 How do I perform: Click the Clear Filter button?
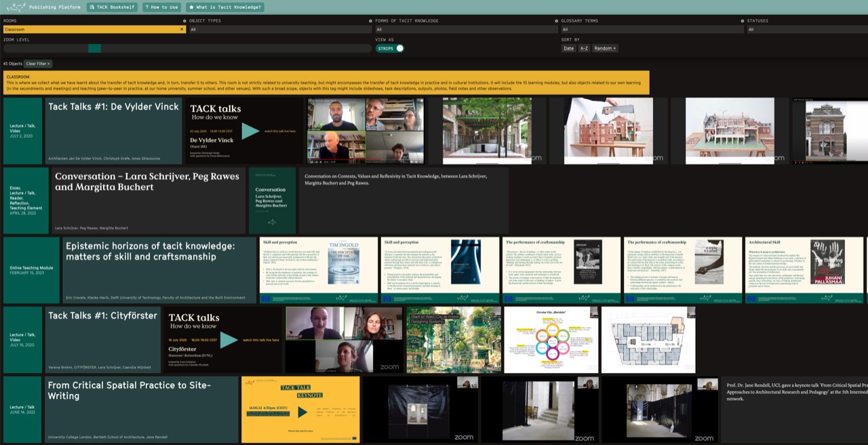tap(38, 64)
